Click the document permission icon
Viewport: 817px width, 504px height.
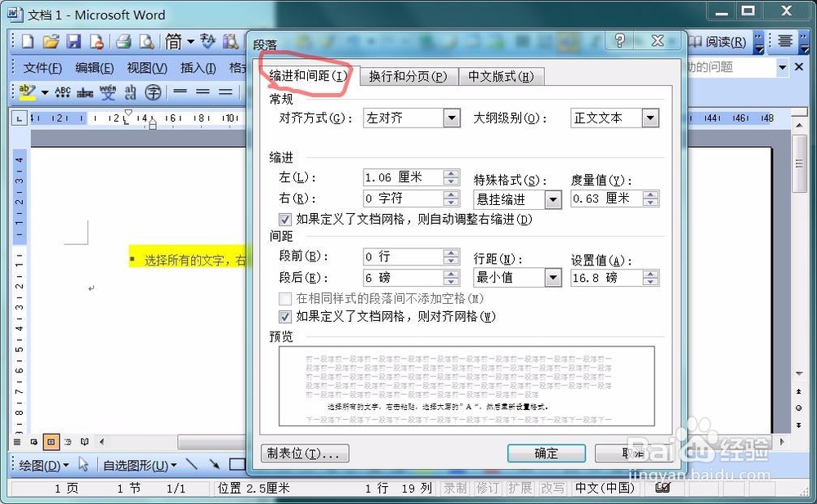[97, 41]
